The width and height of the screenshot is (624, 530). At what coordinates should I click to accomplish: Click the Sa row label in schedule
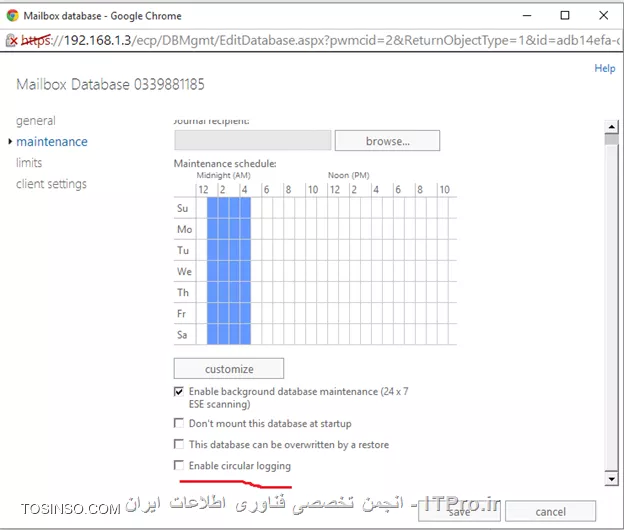[182, 335]
